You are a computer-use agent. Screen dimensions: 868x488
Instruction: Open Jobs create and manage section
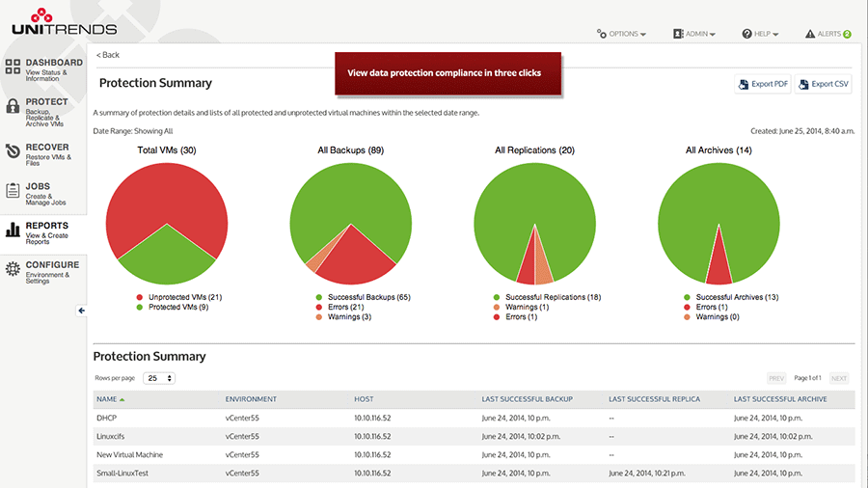point(43,193)
